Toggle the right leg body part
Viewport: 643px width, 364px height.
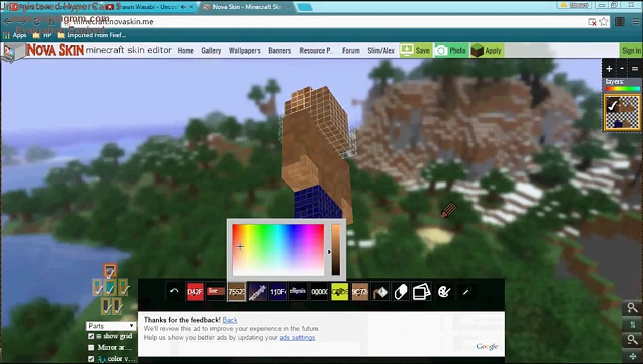click(117, 306)
